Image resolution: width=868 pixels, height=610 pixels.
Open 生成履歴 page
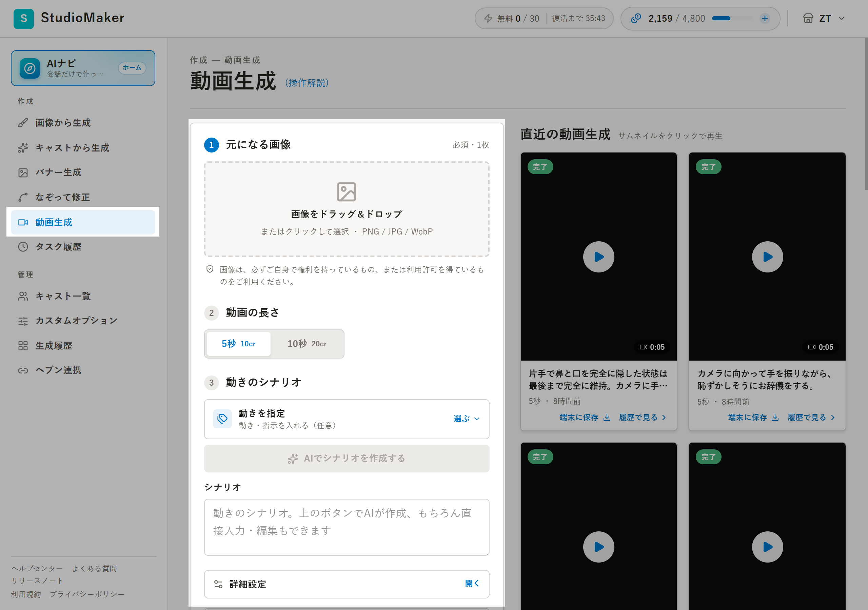pyautogui.click(x=83, y=346)
